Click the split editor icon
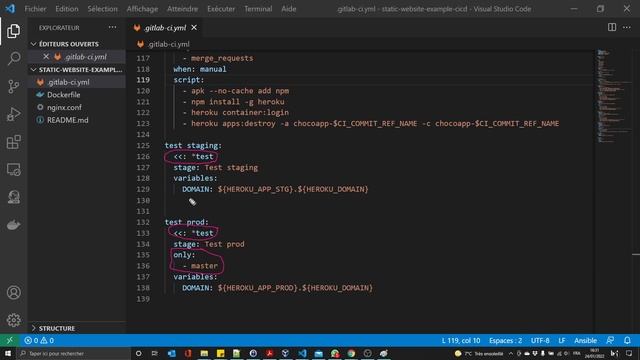This screenshot has width=640, height=360. 612,27
